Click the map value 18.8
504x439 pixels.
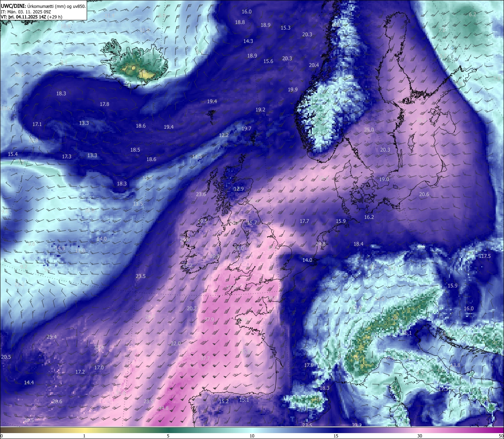coord(240,22)
